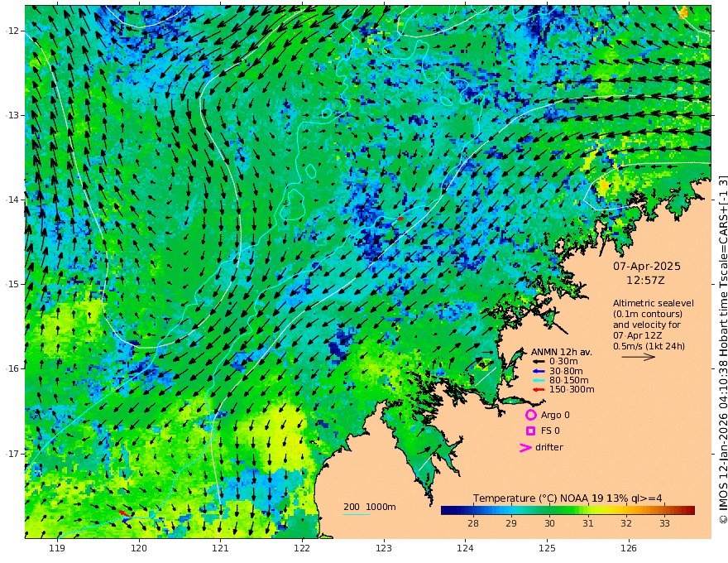
Task: Click the red 150-300m legend arrow
Action: 538,389
